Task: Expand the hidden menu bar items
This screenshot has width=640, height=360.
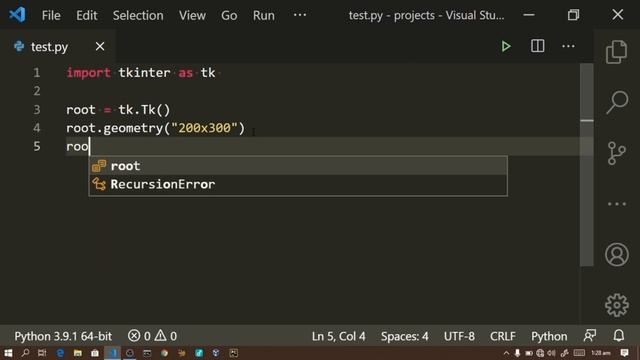Action: pyautogui.click(x=300, y=15)
